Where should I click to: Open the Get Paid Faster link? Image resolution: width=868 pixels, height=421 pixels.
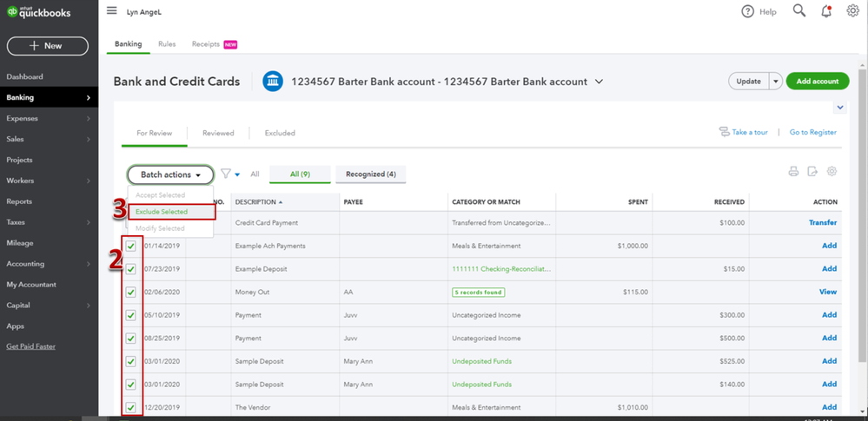[x=31, y=347]
